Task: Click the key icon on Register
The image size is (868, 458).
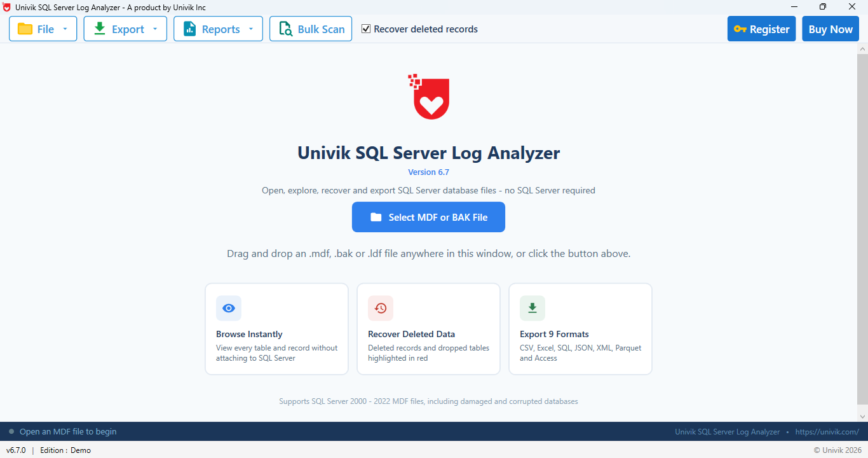Action: (x=740, y=29)
